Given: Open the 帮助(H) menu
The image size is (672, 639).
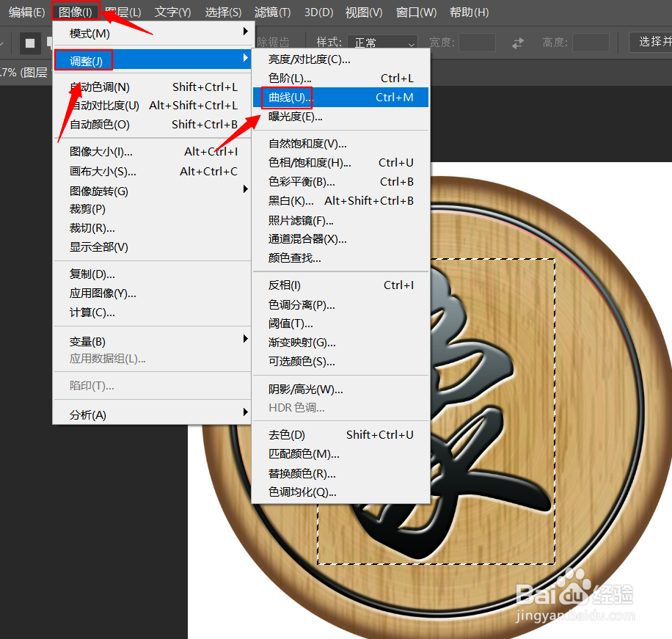Looking at the screenshot, I should (469, 12).
